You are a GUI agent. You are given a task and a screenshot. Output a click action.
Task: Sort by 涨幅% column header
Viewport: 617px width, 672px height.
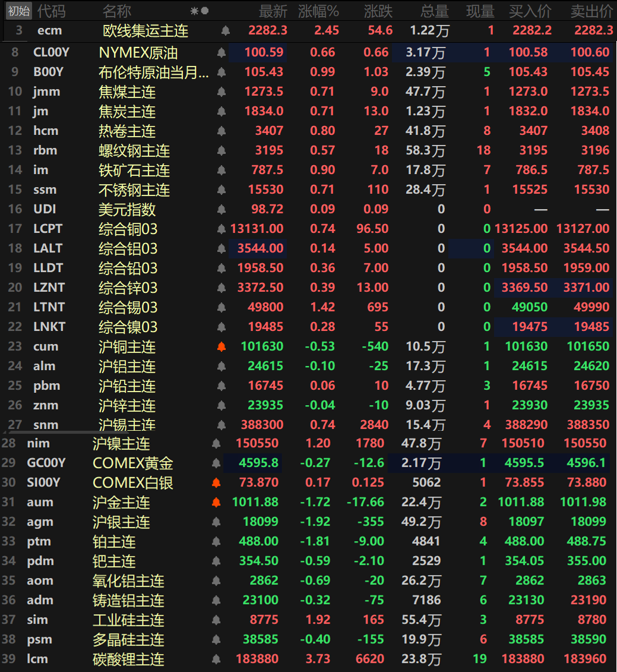point(318,11)
